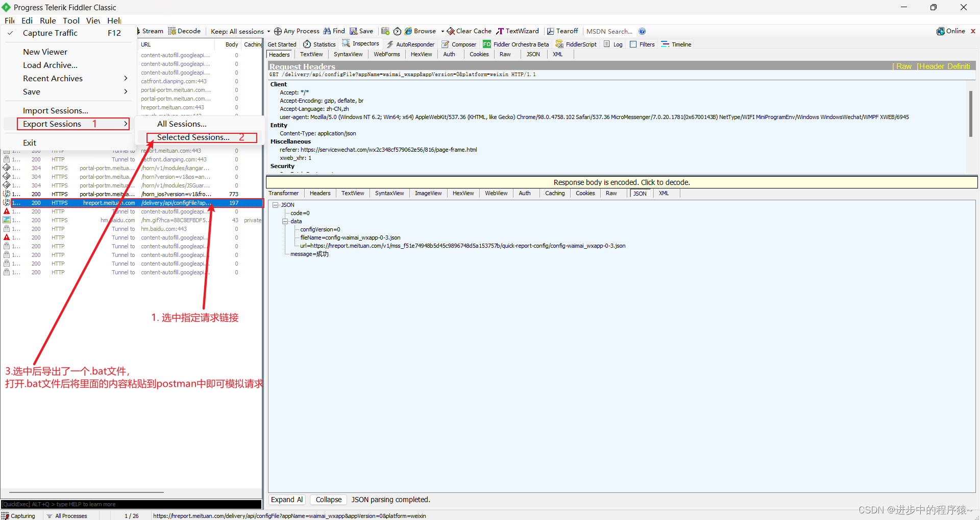Click the Raw link in Request Headers
Image resolution: width=980 pixels, height=520 pixels.
[903, 66]
